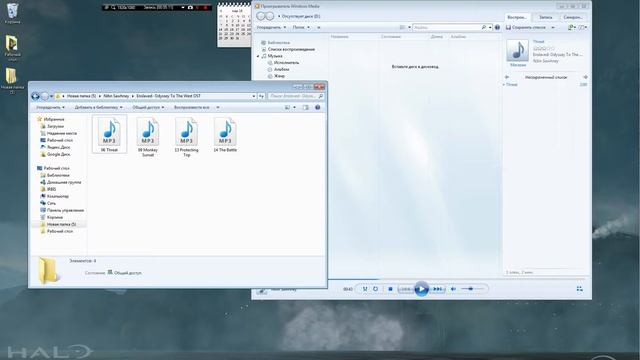Open Network in Explorer sidebar
The image size is (640, 360).
pyautogui.click(x=48, y=203)
